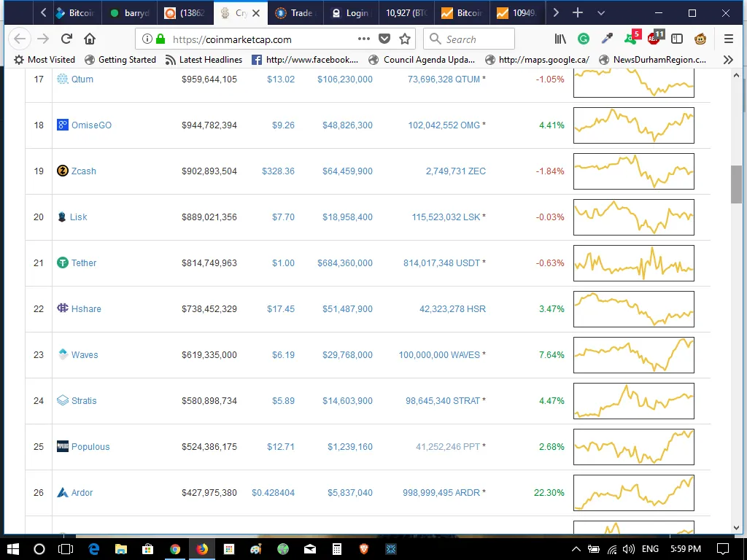Switch to the Trade tab
This screenshot has width=747, height=560.
296,13
